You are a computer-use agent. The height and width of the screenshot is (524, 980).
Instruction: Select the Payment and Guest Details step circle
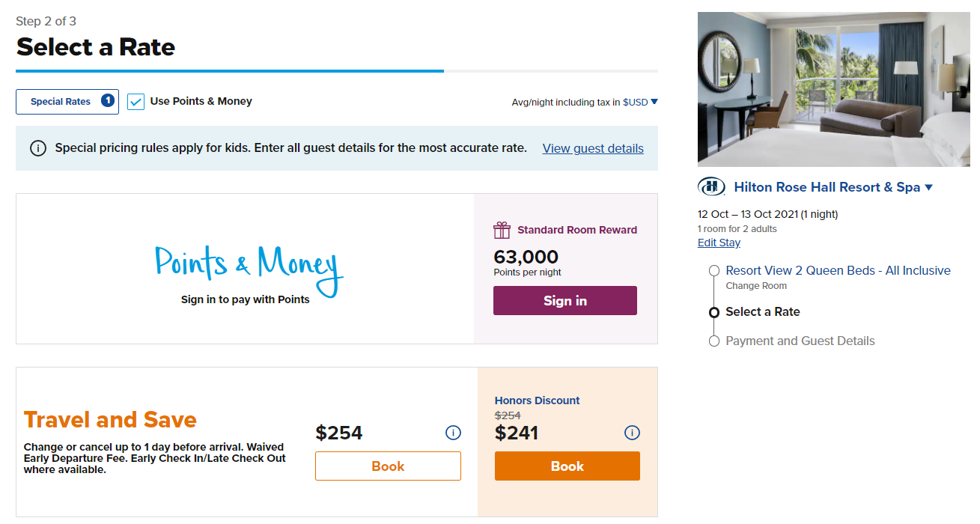point(714,341)
